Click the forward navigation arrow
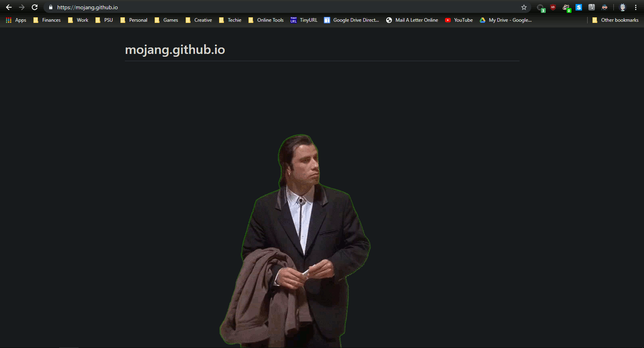Image resolution: width=644 pixels, height=348 pixels. [22, 7]
